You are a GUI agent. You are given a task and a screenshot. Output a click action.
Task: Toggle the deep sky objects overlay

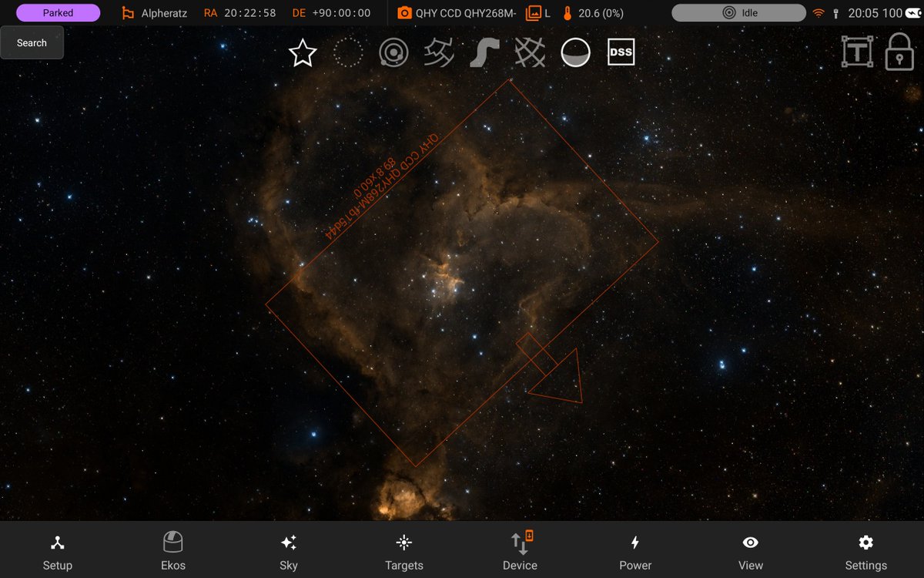click(348, 52)
